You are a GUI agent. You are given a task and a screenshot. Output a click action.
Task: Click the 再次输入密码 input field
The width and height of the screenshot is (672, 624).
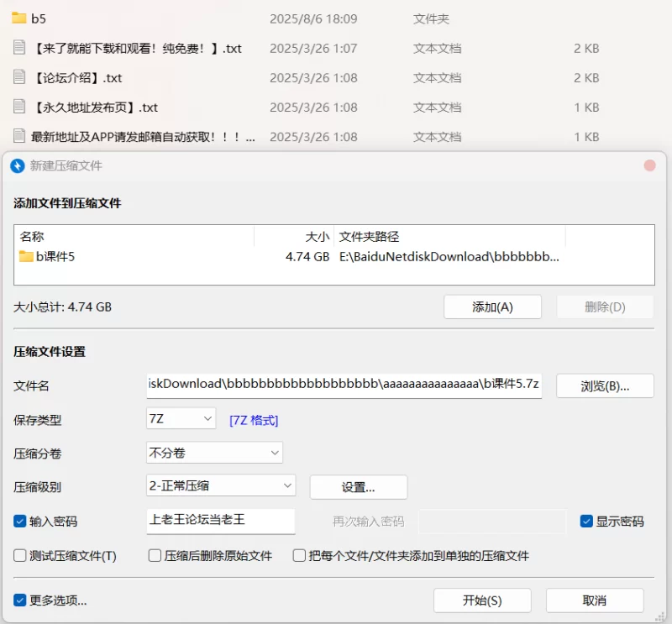coord(492,522)
